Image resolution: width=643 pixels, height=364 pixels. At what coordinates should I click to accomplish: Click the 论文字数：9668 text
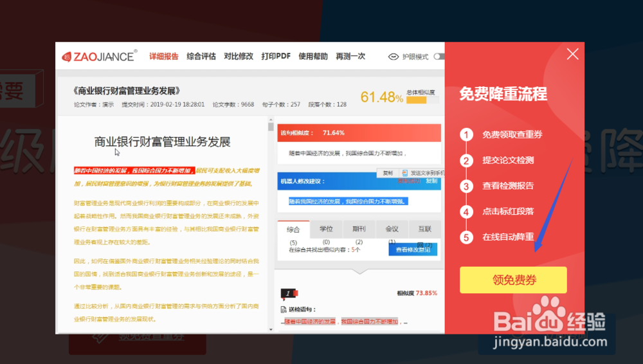tap(233, 105)
